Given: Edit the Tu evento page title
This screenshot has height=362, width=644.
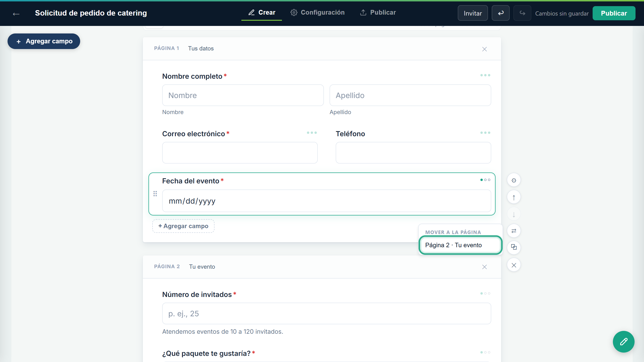Looking at the screenshot, I should (202, 267).
